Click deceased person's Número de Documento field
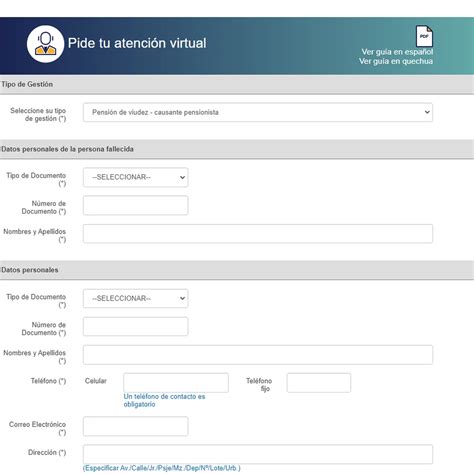 (136, 205)
